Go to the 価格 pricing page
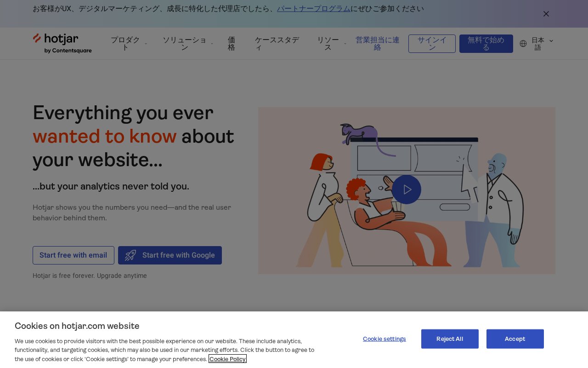The image size is (588, 368). (232, 44)
